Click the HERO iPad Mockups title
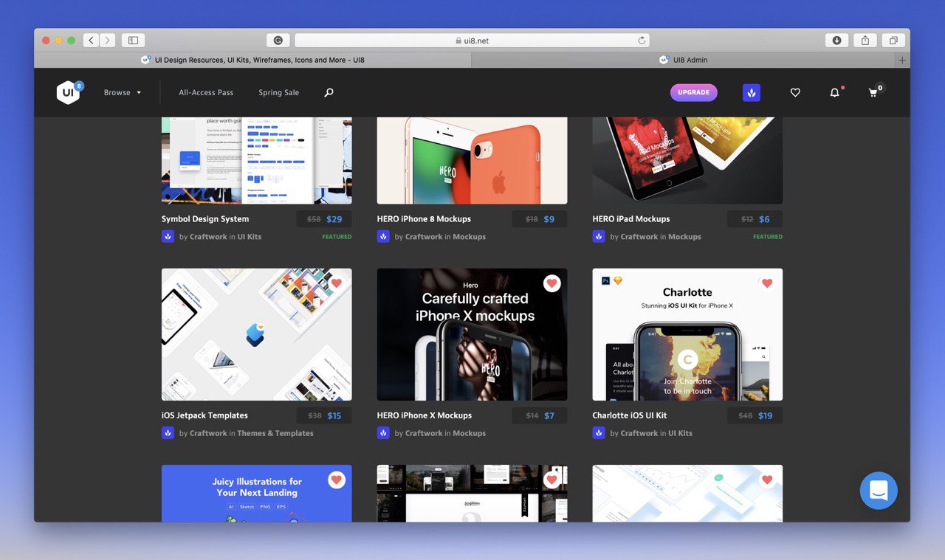 pyautogui.click(x=631, y=219)
